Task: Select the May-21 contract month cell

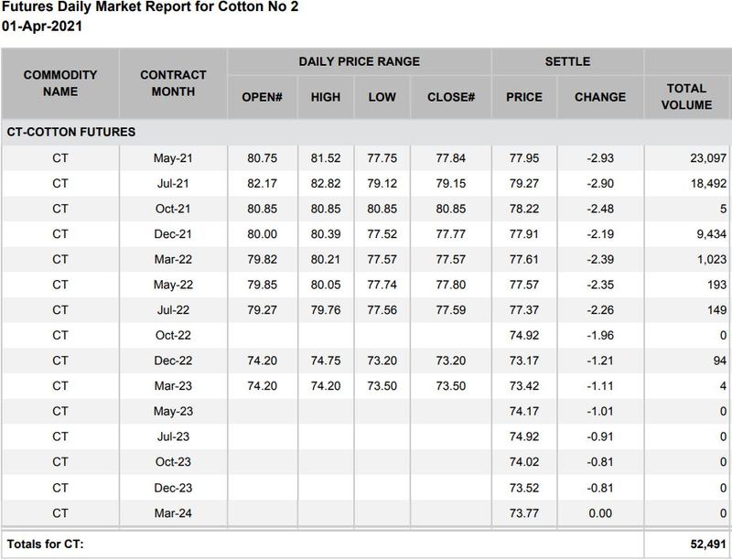Action: pyautogui.click(x=173, y=159)
